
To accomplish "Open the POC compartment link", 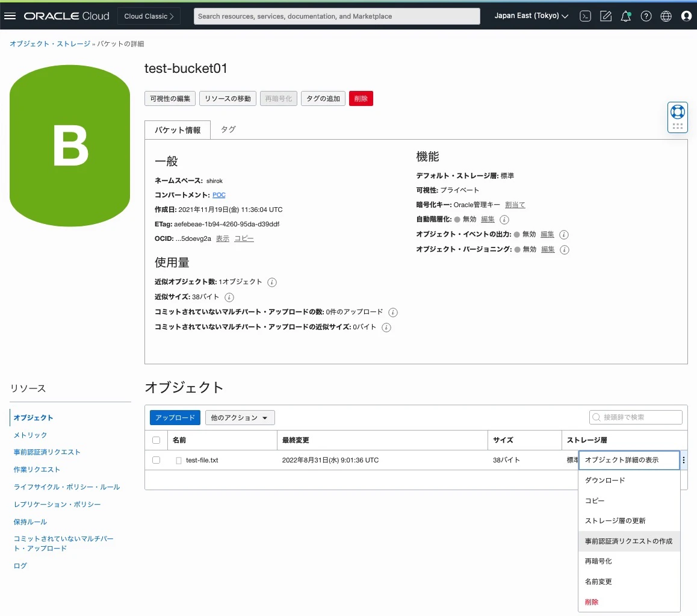I will pyautogui.click(x=218, y=195).
